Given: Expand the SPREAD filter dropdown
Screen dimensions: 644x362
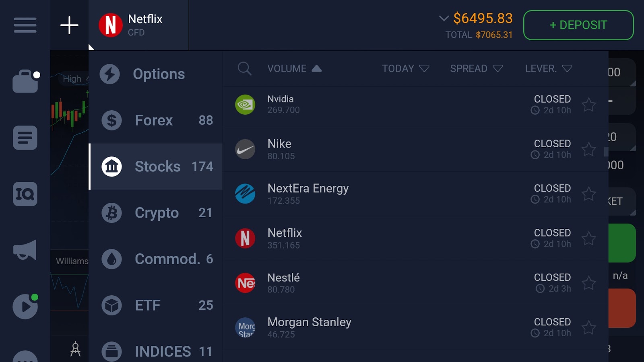Looking at the screenshot, I should tap(477, 68).
